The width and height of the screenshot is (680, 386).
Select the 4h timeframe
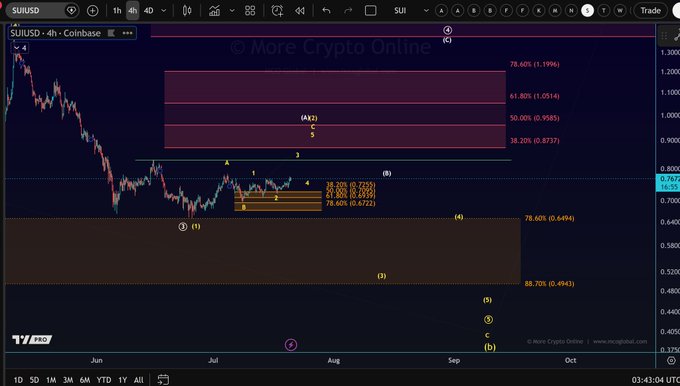pyautogui.click(x=133, y=10)
